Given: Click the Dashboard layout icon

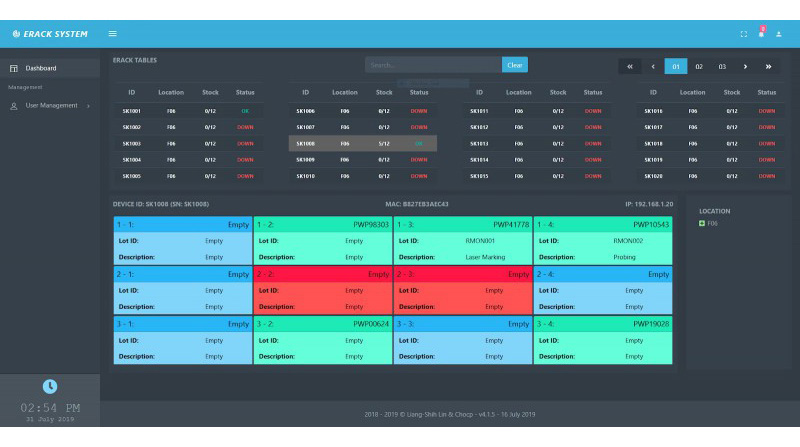Looking at the screenshot, I should (14, 68).
